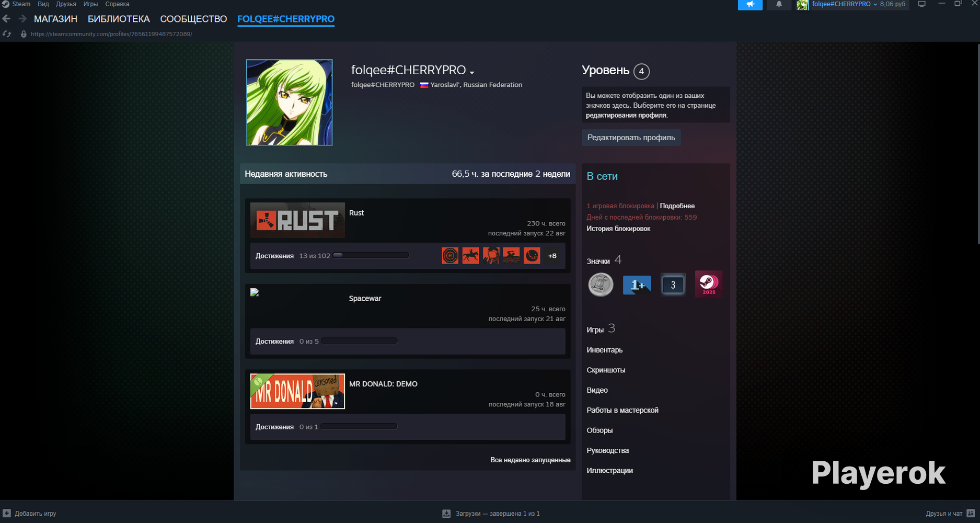Open the Друзья menu
Image resolution: width=980 pixels, height=523 pixels.
(66, 4)
